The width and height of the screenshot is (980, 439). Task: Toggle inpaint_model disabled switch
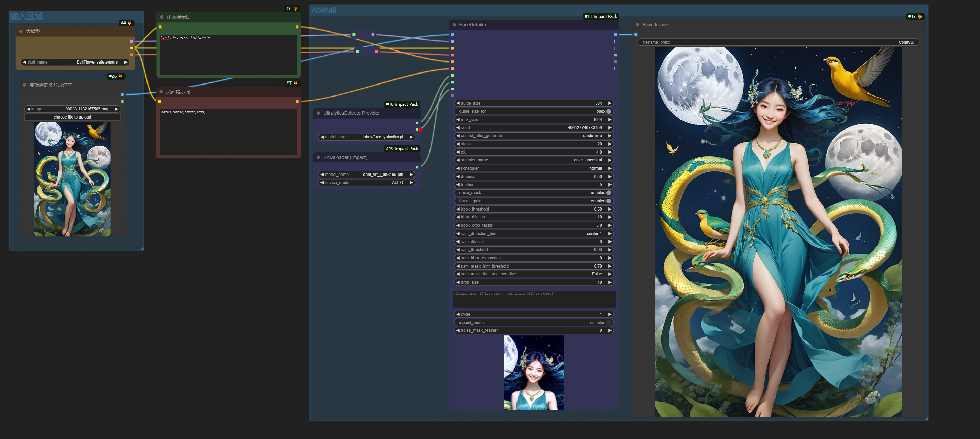tap(608, 323)
